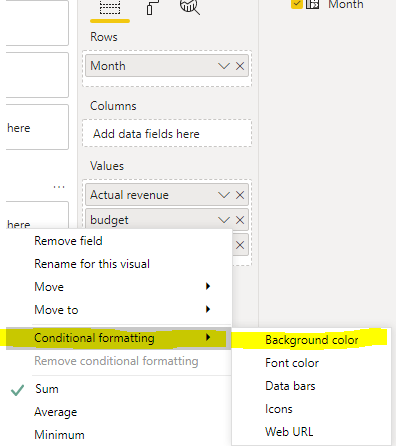Open Conditional formatting submenu
The height and width of the screenshot is (446, 396).
pyautogui.click(x=118, y=338)
